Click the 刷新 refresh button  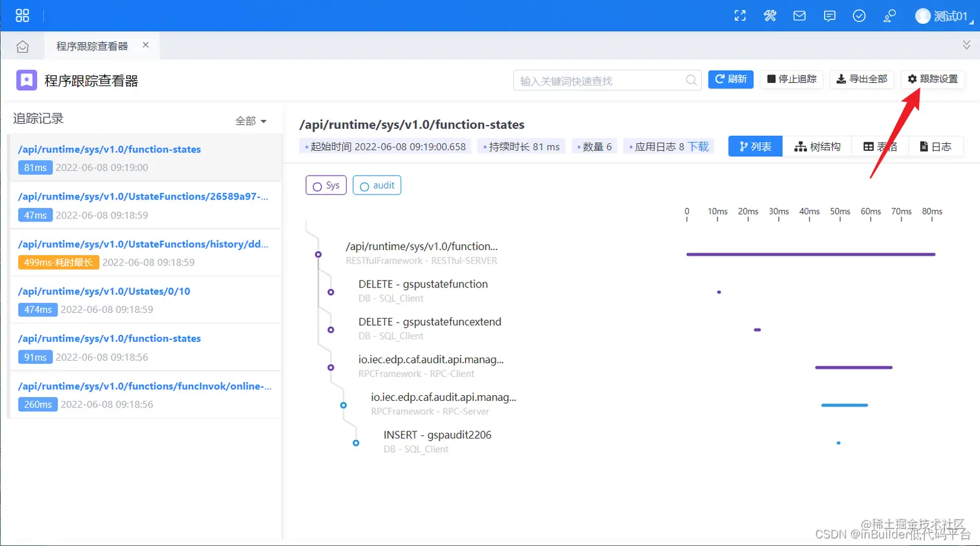click(730, 79)
